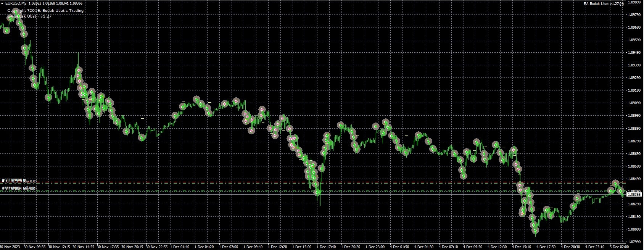Click the last trade arrow marker at right edge
Viewport: 644px width, 250px height.
tap(621, 190)
